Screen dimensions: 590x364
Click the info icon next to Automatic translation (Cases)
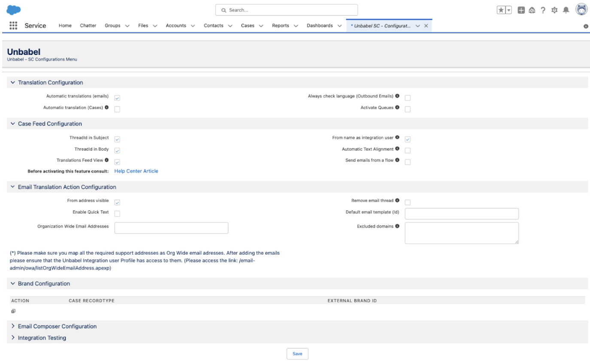[106, 107]
